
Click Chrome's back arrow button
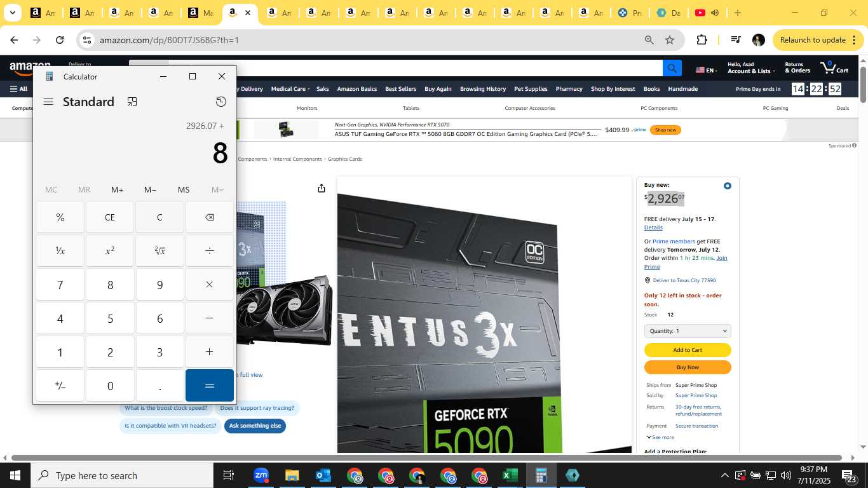14,40
